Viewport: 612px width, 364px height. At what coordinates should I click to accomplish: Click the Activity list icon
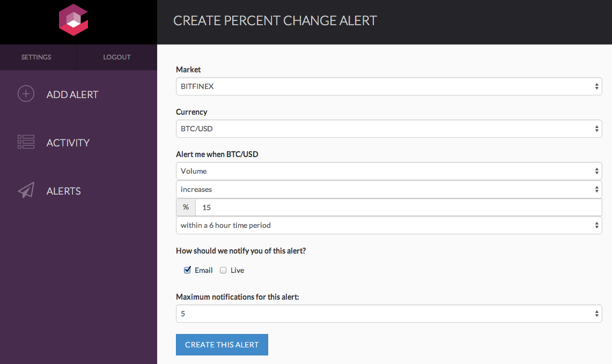coord(26,142)
